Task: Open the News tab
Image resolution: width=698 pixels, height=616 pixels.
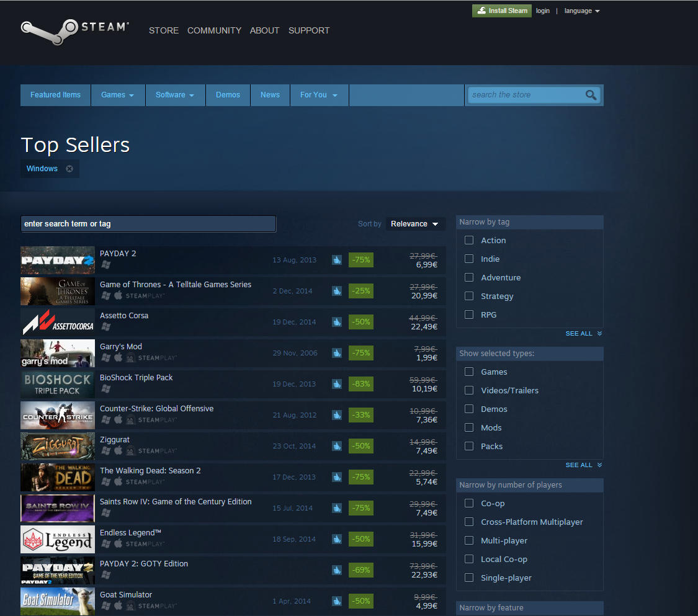Action: click(271, 95)
